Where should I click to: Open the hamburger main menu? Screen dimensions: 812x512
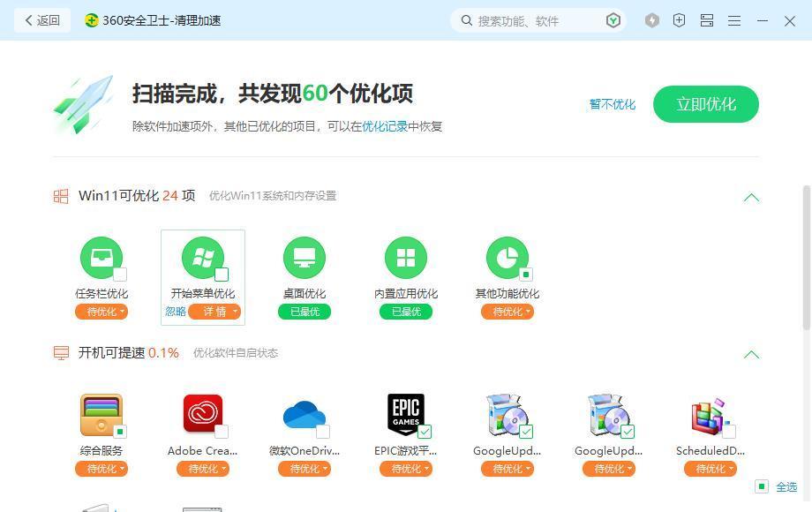[x=734, y=20]
